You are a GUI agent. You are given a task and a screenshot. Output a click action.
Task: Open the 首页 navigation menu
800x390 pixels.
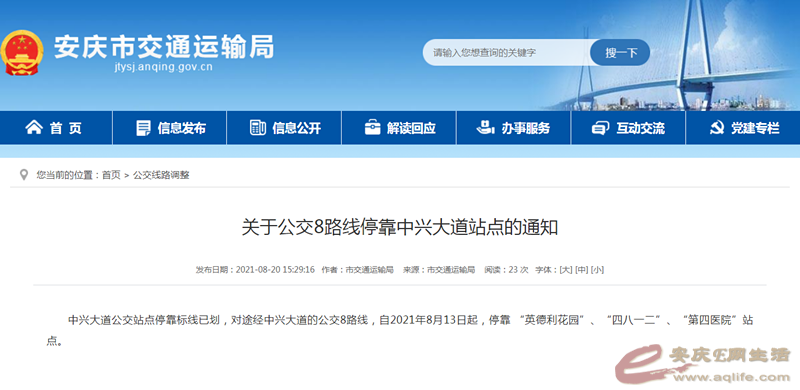point(56,128)
